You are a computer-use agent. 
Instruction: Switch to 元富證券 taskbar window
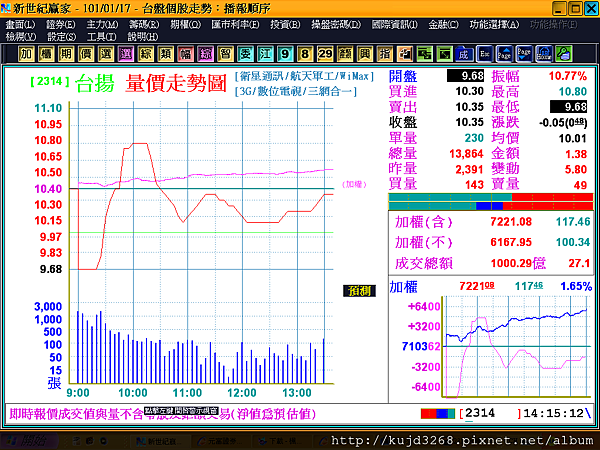220,441
